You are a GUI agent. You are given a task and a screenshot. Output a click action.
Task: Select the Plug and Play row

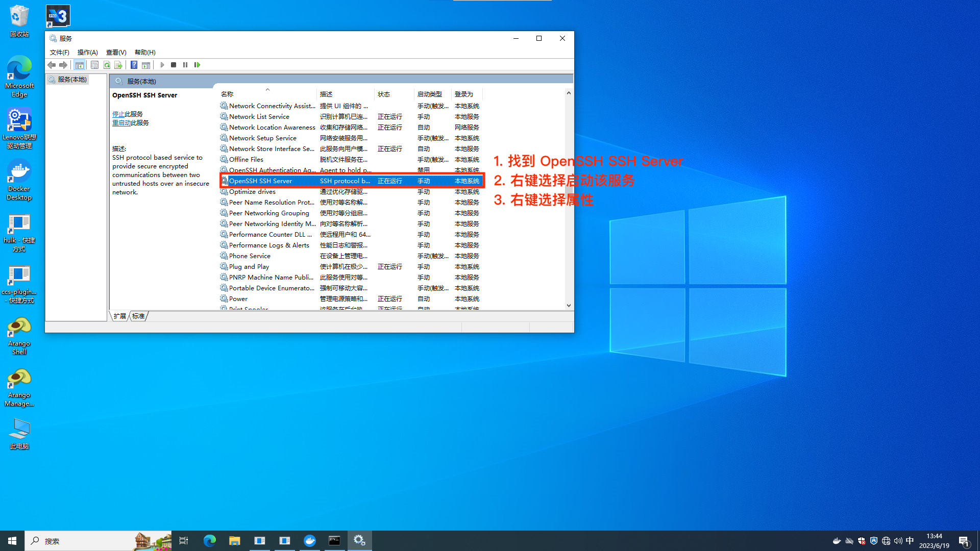click(x=351, y=267)
